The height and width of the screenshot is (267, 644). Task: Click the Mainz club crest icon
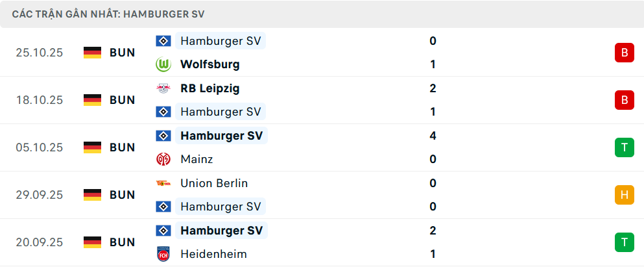163,159
